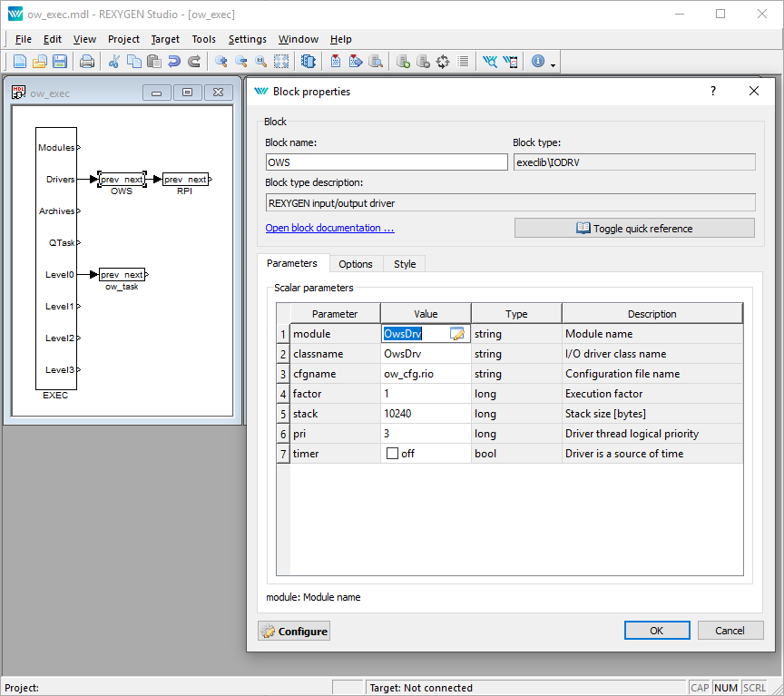Click the ow_exec MDL window icon
The height and width of the screenshot is (696, 784).
18,92
